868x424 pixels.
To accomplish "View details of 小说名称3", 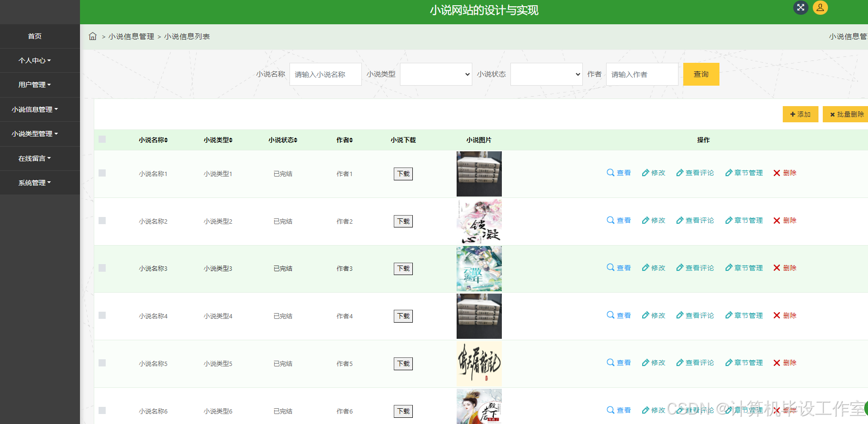I will click(x=619, y=268).
